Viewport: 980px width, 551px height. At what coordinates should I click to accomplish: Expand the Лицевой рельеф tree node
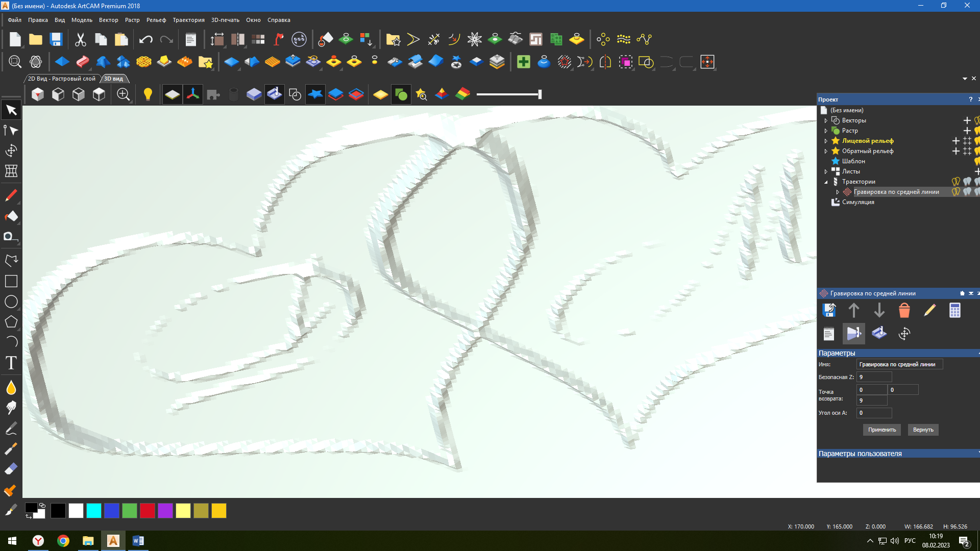[x=826, y=141]
